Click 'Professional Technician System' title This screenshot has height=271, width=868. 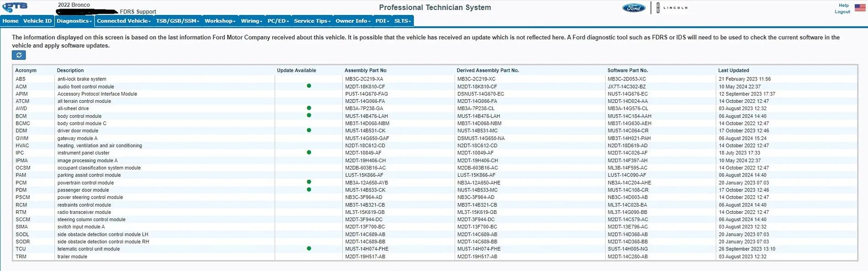[x=435, y=7]
